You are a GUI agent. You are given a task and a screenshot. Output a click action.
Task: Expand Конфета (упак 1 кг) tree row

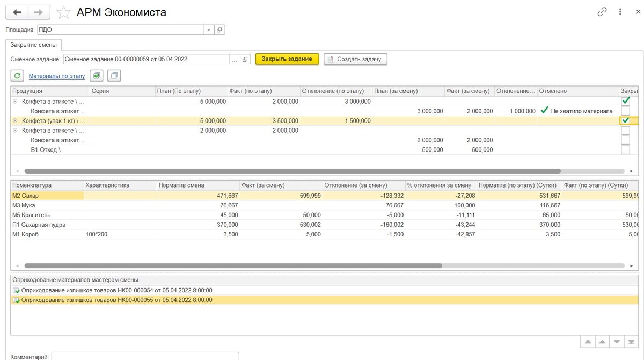[15, 120]
